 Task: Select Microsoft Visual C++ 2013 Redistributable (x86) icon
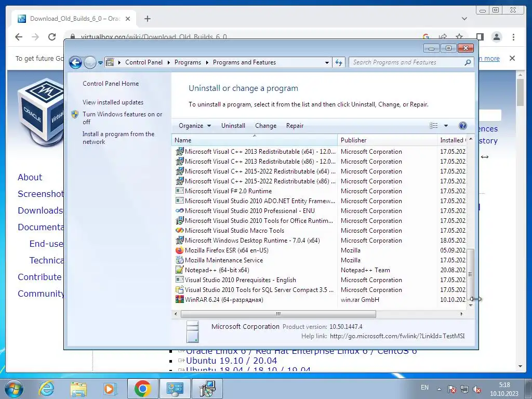point(179,161)
